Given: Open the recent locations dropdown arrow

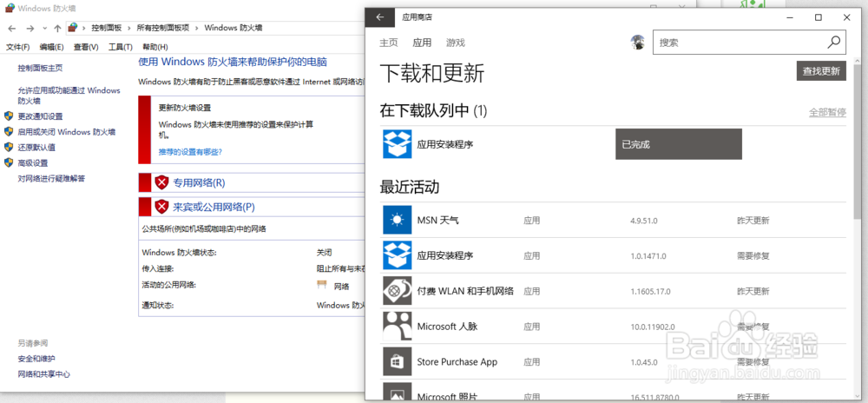Looking at the screenshot, I should [44, 29].
